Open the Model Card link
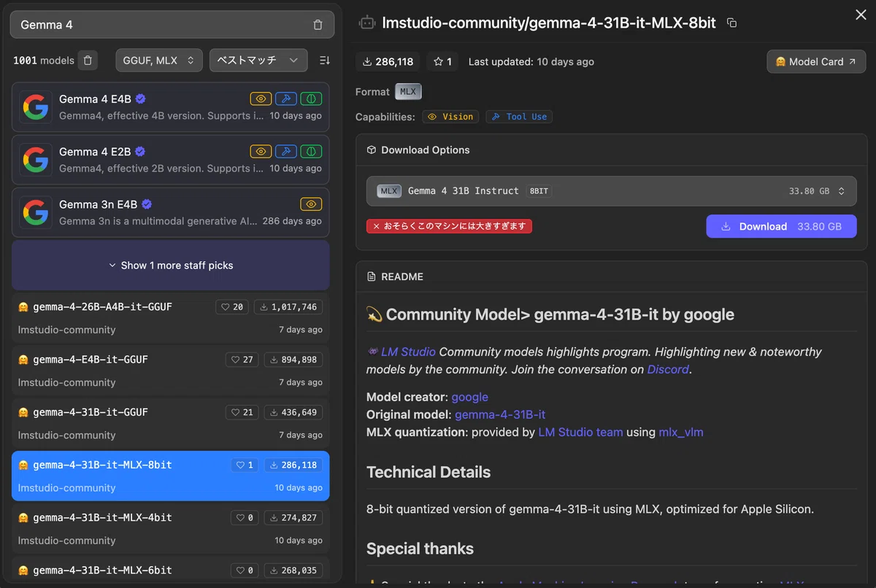This screenshot has width=876, height=588. [816, 62]
